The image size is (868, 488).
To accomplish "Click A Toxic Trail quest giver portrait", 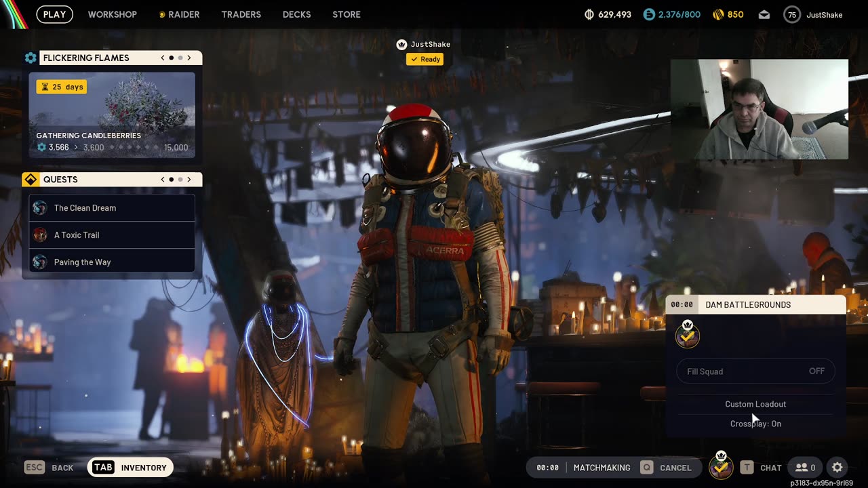I will tap(40, 235).
